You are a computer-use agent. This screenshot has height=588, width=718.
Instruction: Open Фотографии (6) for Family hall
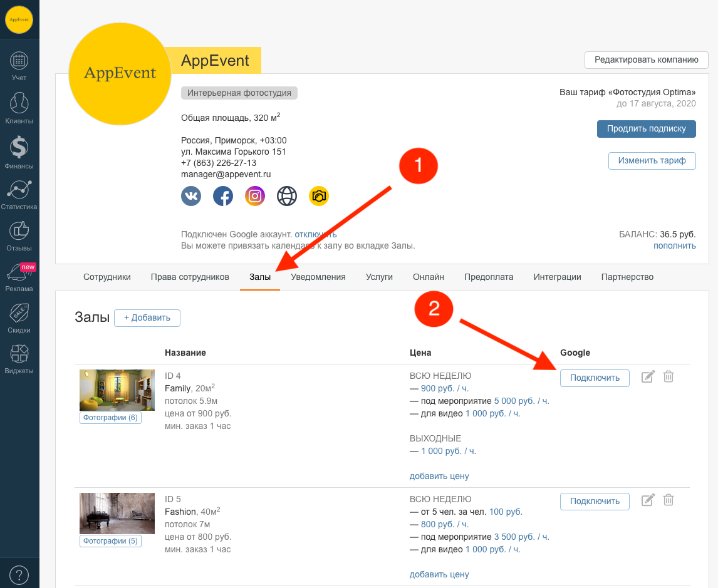pos(110,417)
